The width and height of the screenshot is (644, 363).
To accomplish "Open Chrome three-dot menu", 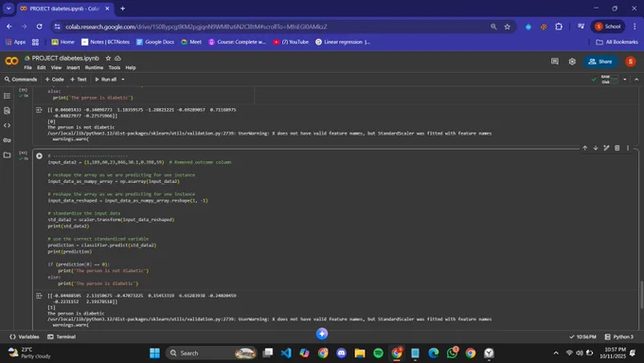I will [635, 27].
